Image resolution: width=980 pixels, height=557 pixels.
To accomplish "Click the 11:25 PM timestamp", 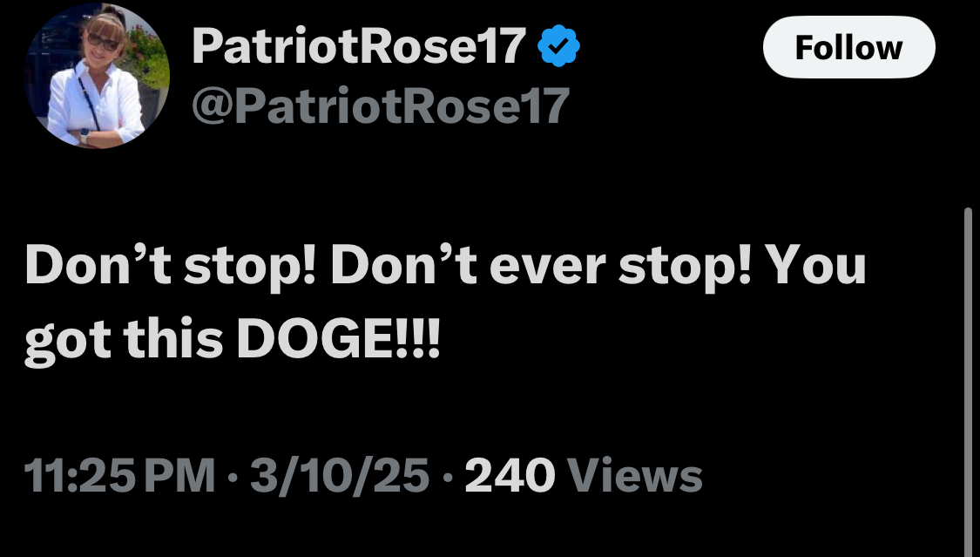I will pos(119,476).
